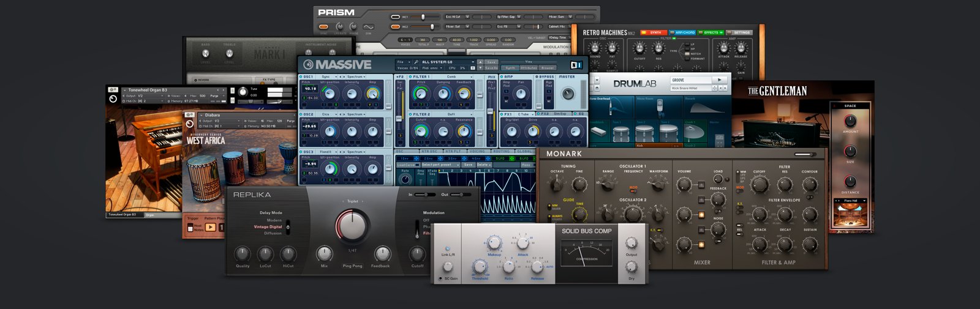Click the NI logo knob beside Tonewheel Organ
Viewport: 980px width, 309px height.
pyautogui.click(x=113, y=99)
